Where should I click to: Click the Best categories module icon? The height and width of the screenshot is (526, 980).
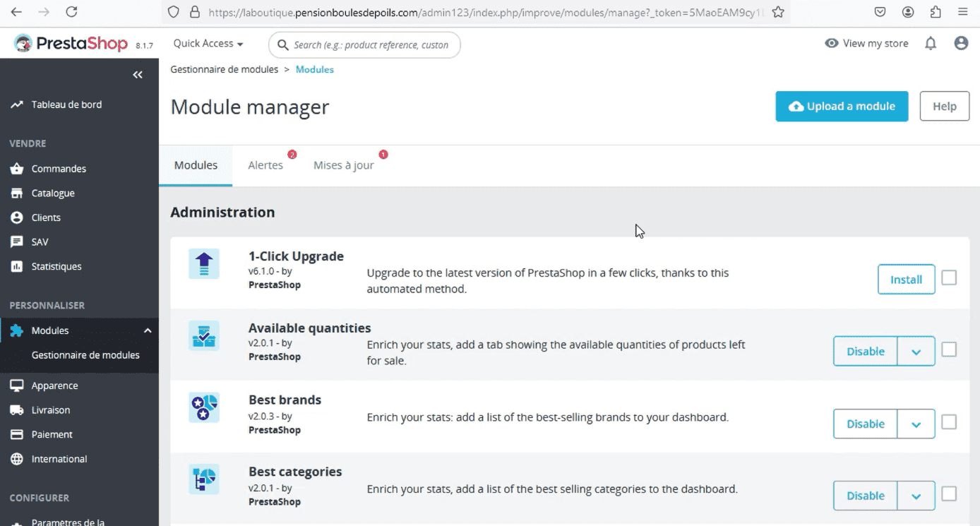coord(204,479)
